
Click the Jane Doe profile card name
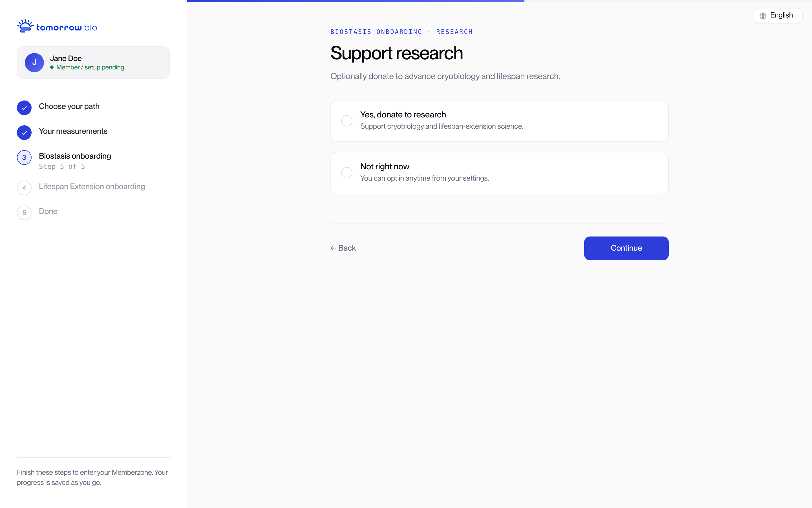pyautogui.click(x=66, y=58)
